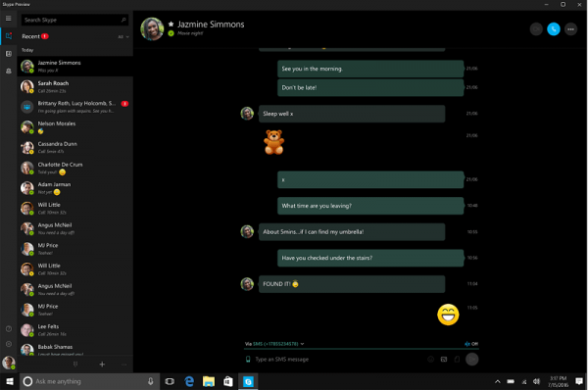The image size is (588, 390).
Task: Open Sarah Roach conversation
Action: coord(75,86)
